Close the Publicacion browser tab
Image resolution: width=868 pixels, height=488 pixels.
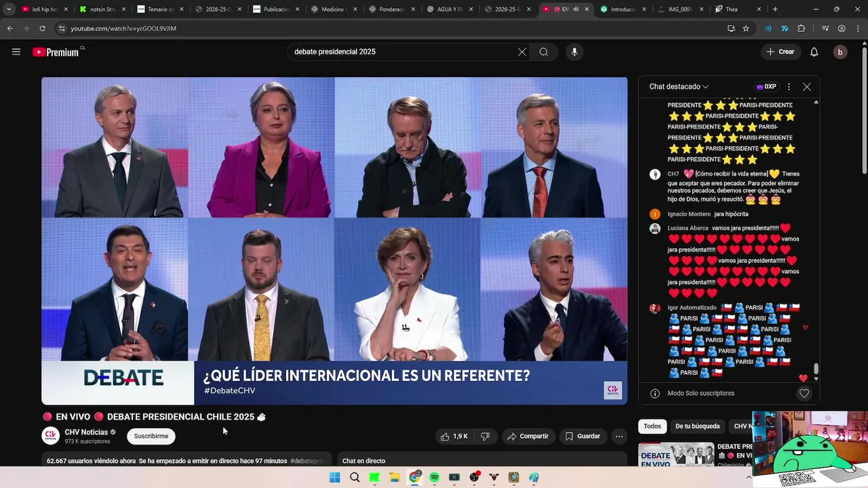[x=298, y=9]
